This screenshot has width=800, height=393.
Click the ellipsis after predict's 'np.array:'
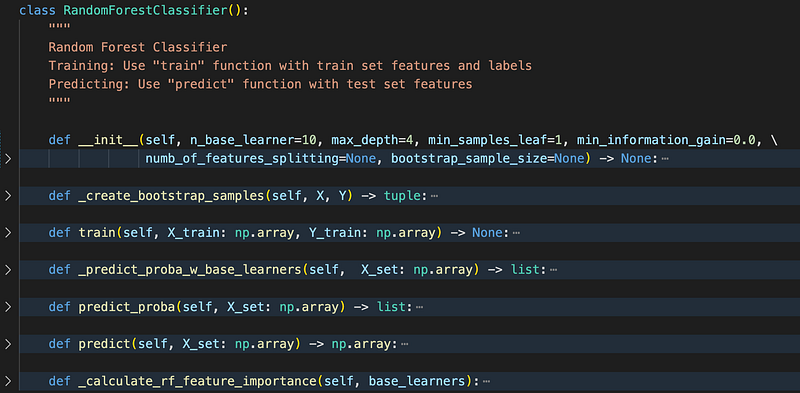[405, 344]
